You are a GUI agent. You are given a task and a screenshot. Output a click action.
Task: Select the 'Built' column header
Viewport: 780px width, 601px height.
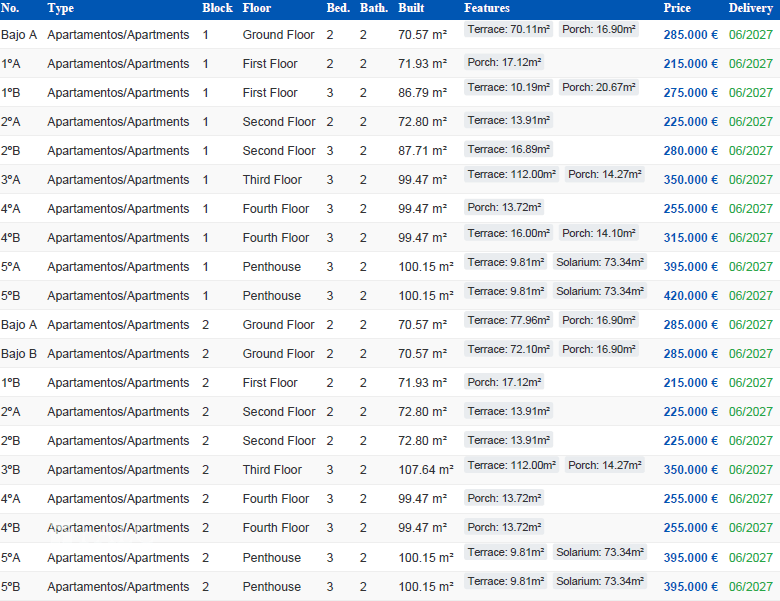(x=410, y=8)
